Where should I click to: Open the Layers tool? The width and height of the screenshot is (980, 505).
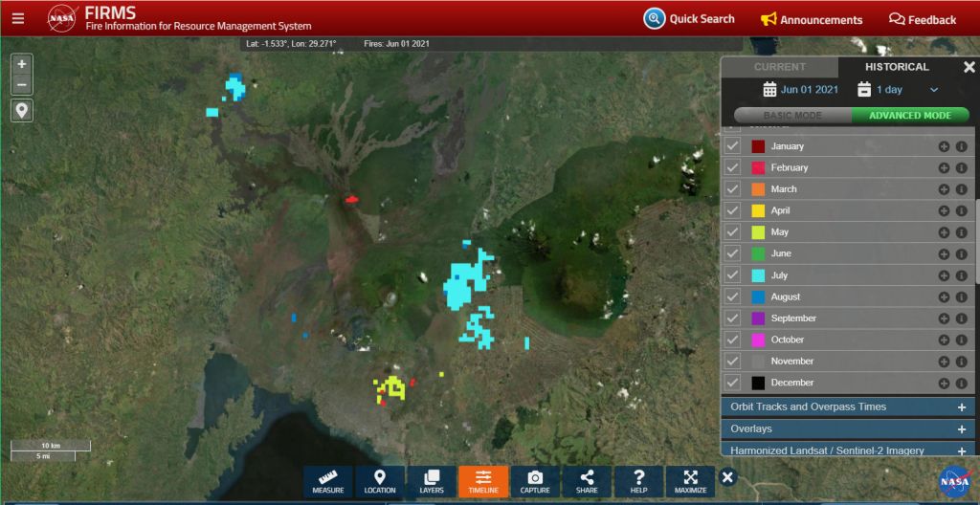click(431, 481)
